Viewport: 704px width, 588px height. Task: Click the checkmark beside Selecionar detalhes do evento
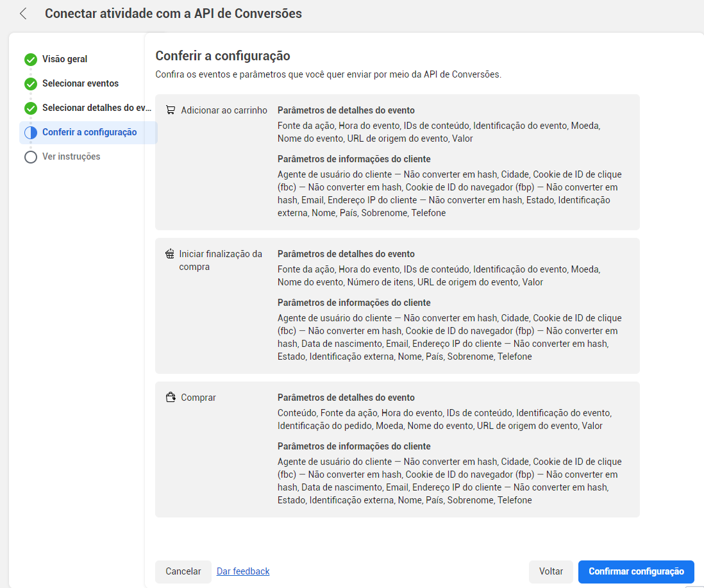[x=30, y=108]
